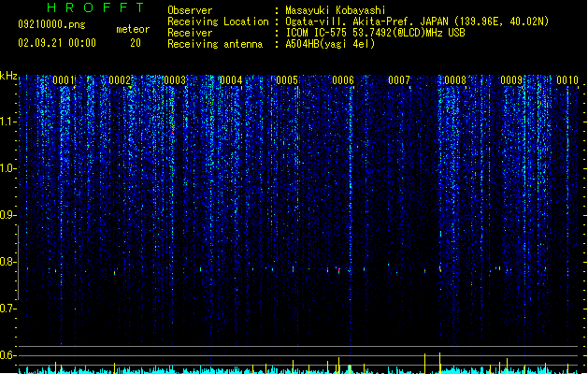Click the HROFFT title text
This screenshot has height=374, width=588.
point(95,7)
